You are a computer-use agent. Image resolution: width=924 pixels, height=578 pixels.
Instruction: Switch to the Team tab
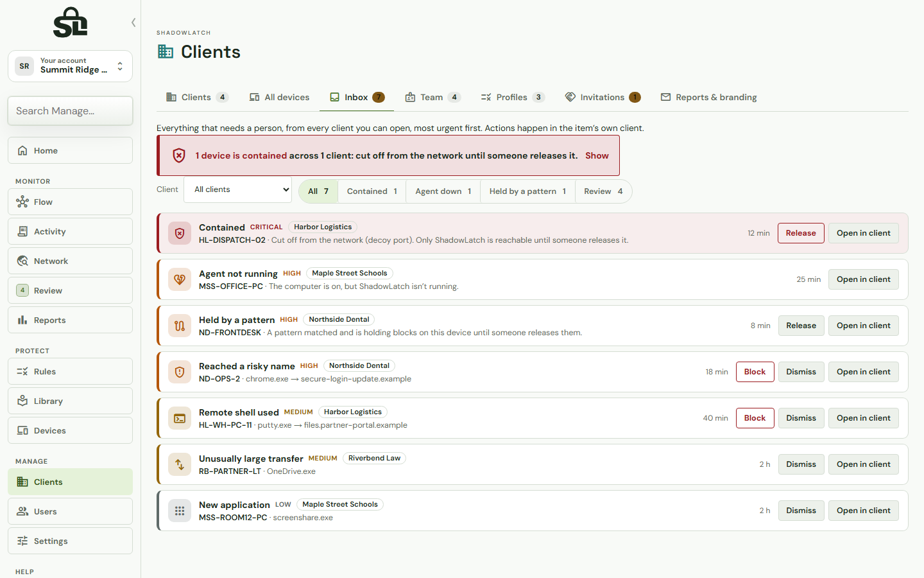pyautogui.click(x=432, y=97)
